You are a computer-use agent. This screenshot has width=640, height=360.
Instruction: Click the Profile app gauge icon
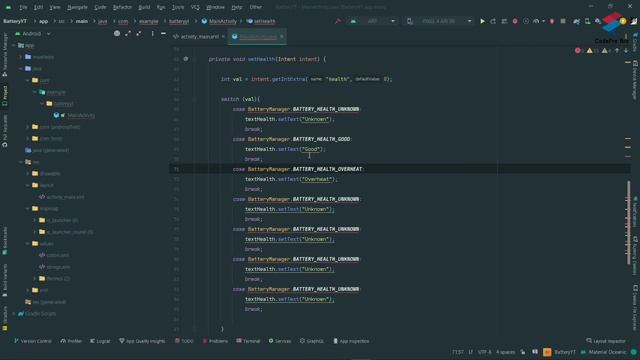click(536, 21)
